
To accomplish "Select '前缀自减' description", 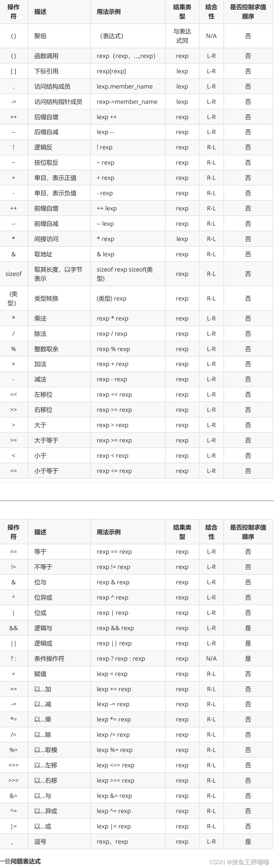I will coord(46,224).
